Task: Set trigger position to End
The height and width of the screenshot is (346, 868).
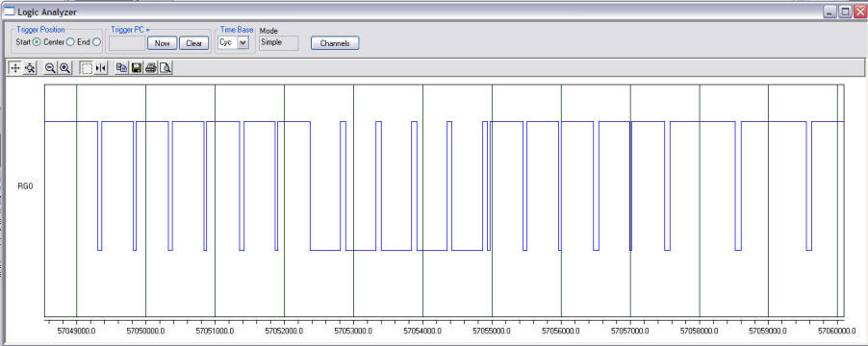Action: point(96,42)
